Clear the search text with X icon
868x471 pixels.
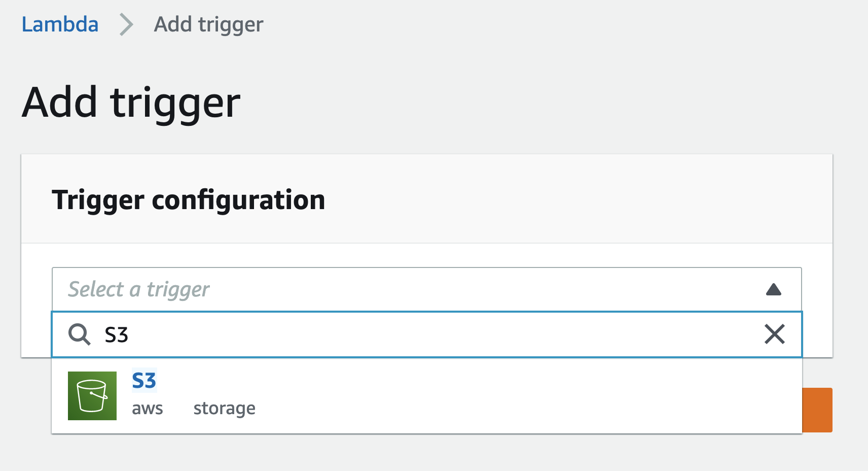pyautogui.click(x=775, y=334)
